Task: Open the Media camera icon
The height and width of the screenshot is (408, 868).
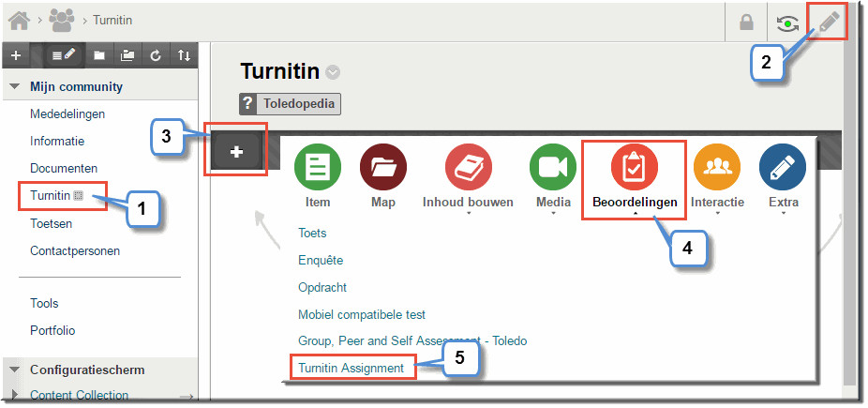Action: [553, 167]
